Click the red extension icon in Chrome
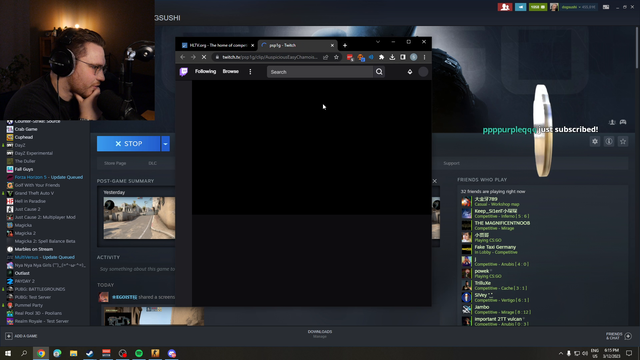The image size is (640, 360). point(350,58)
